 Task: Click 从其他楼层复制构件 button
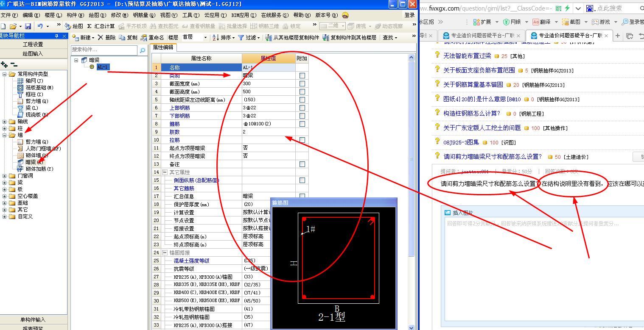click(x=292, y=37)
